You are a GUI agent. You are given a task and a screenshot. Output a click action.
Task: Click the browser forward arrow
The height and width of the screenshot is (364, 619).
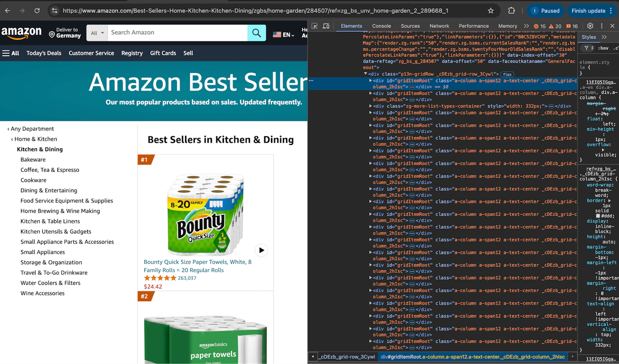pos(22,11)
